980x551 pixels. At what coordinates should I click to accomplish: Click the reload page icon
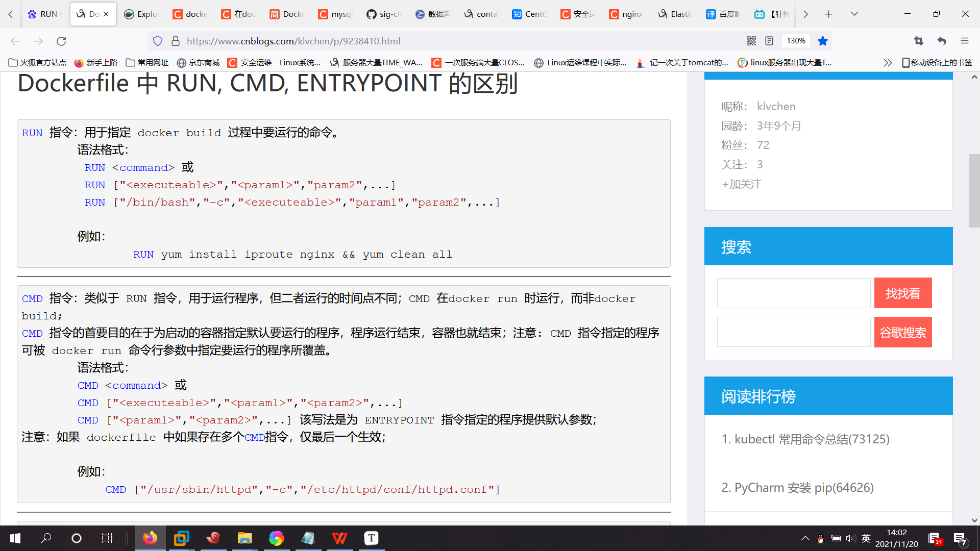[x=61, y=41]
